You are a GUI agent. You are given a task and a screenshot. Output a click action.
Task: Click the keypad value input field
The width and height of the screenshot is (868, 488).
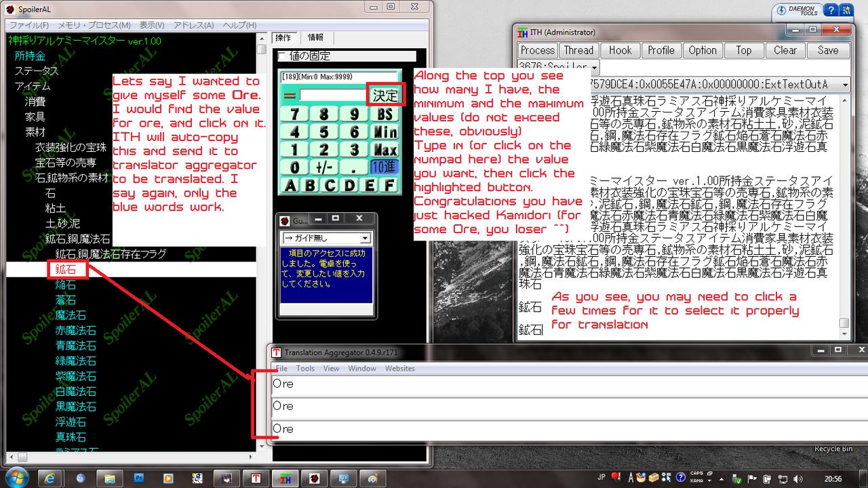pyautogui.click(x=332, y=96)
